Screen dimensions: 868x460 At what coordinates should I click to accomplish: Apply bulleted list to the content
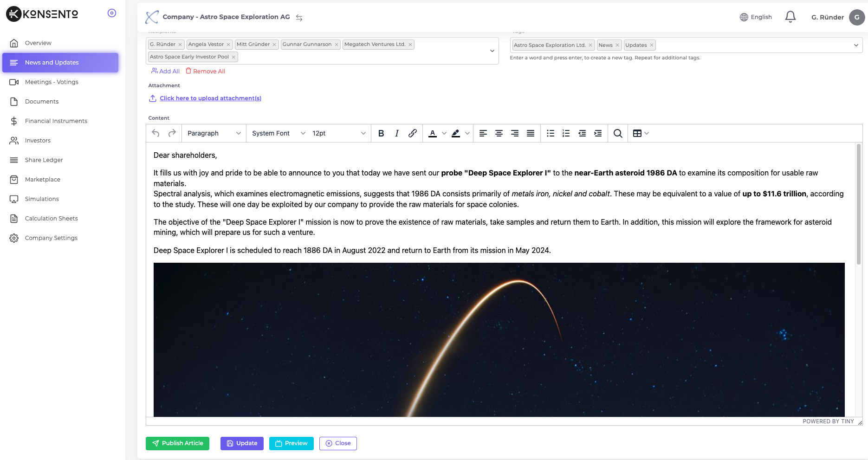click(x=550, y=133)
